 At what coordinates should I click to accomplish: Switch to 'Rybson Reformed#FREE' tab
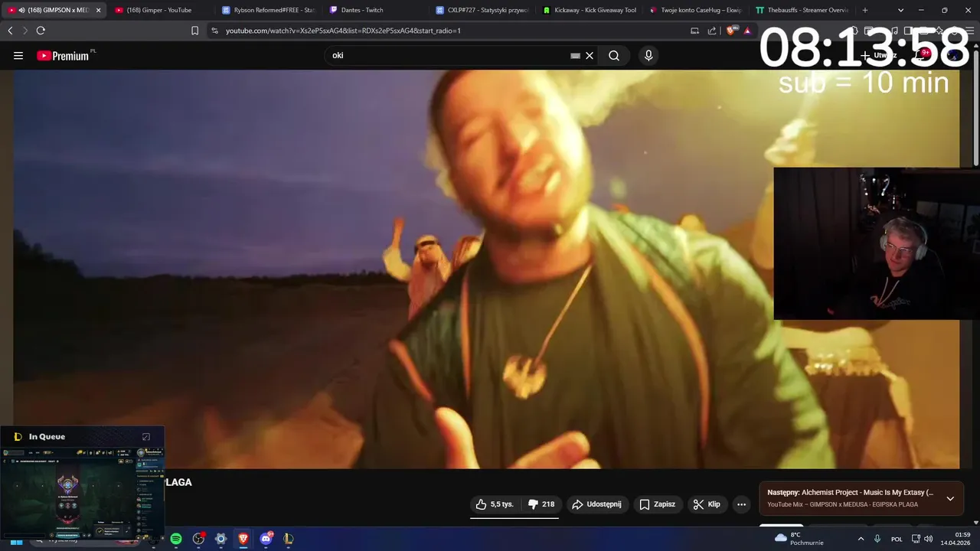(x=268, y=10)
